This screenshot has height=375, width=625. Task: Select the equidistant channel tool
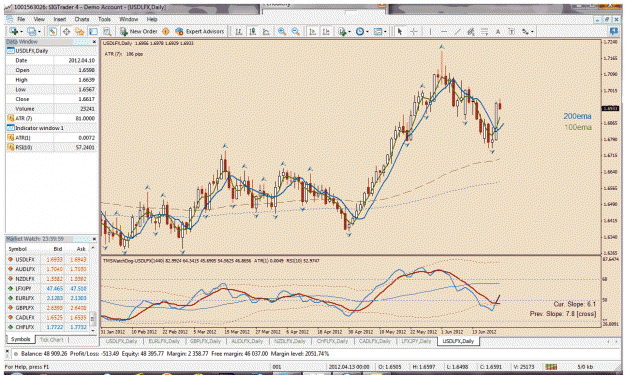pos(471,31)
